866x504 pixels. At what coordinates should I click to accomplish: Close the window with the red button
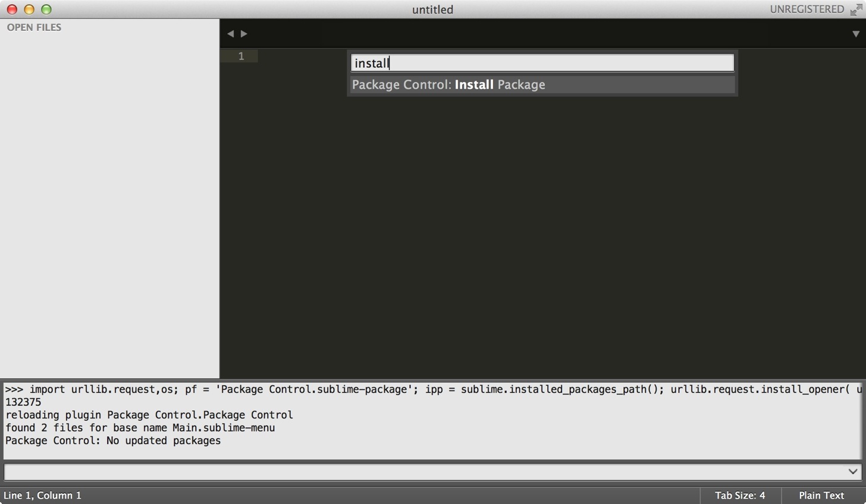point(12,10)
